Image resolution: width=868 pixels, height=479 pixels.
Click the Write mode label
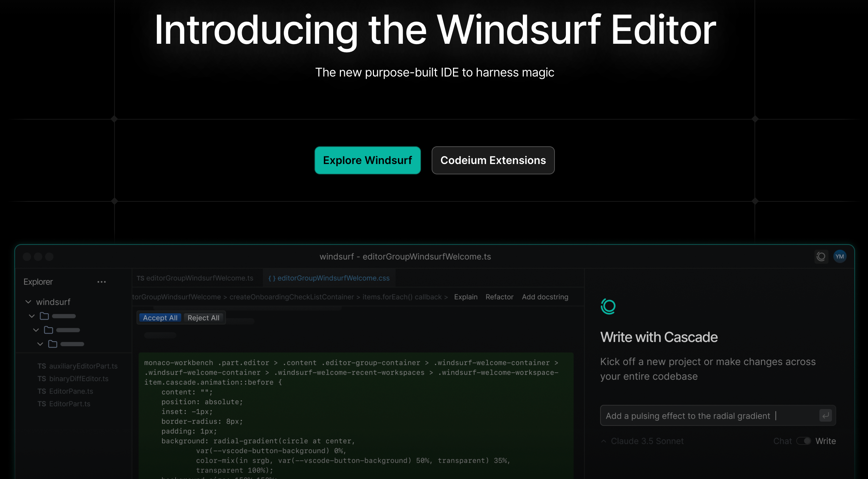tap(826, 441)
